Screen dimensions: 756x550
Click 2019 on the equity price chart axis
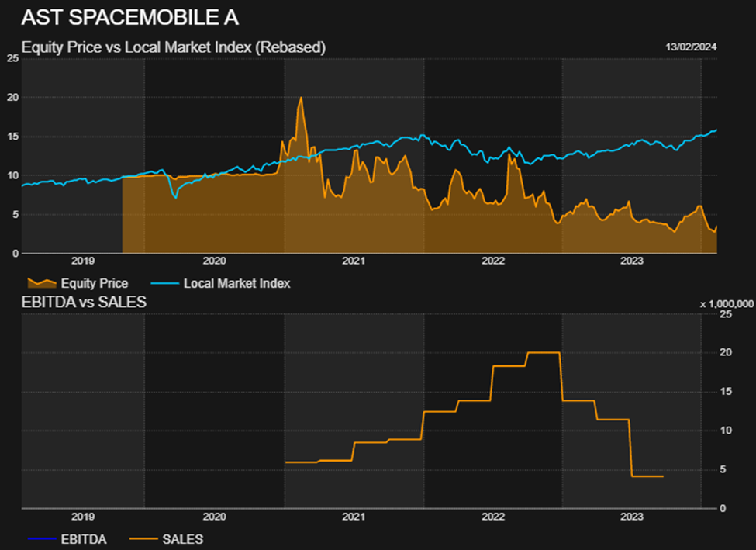(83, 261)
